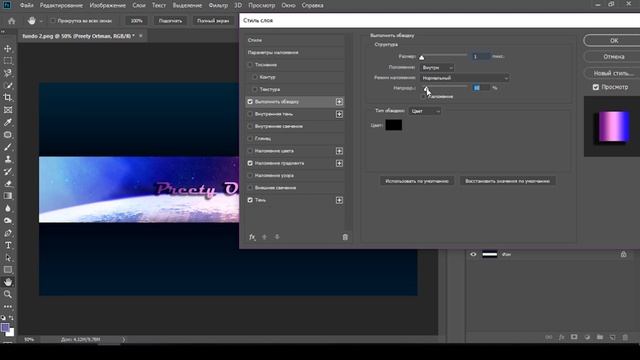Open the Файл menu

(x=27, y=5)
